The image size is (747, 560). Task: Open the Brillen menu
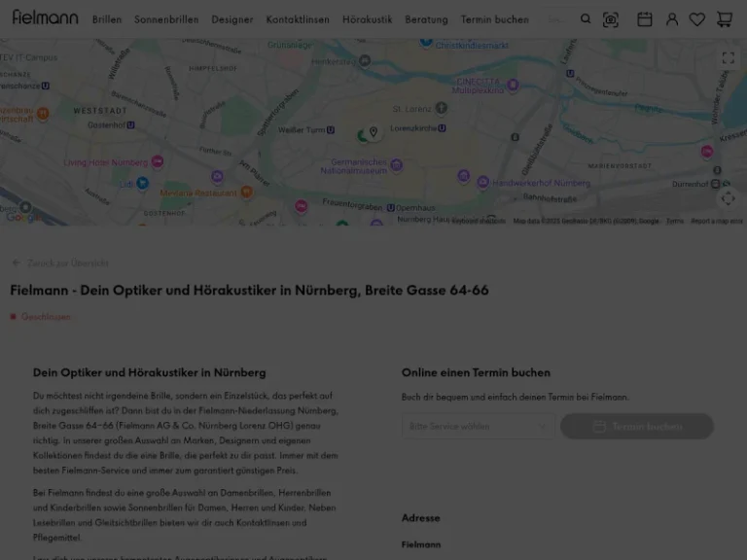pyautogui.click(x=107, y=19)
